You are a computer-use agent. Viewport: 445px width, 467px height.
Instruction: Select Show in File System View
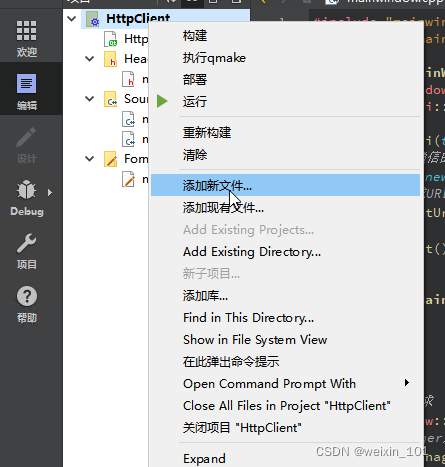[285, 340]
